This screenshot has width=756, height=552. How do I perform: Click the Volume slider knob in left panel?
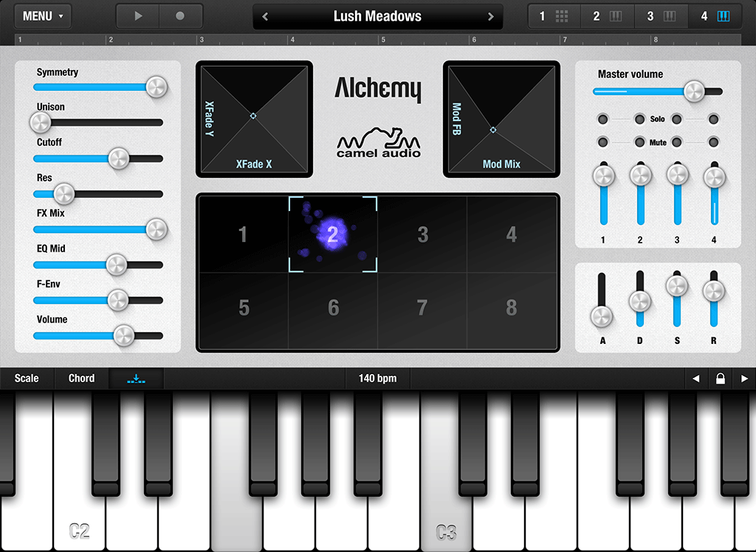pos(123,336)
